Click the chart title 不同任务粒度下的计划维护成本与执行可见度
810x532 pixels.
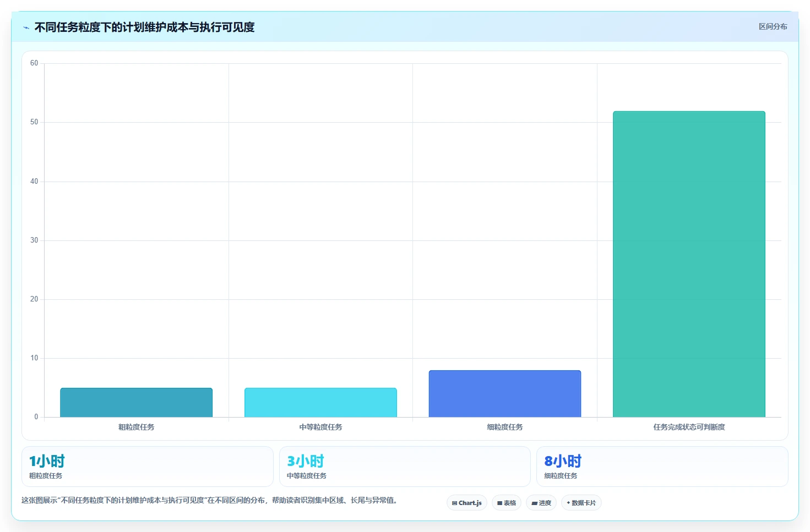point(144,27)
